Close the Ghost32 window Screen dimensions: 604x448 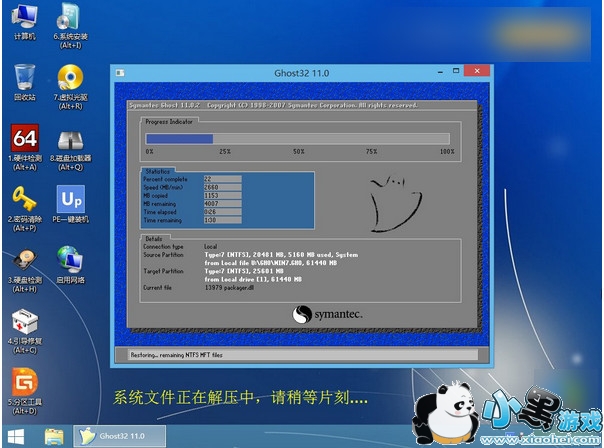(478, 74)
